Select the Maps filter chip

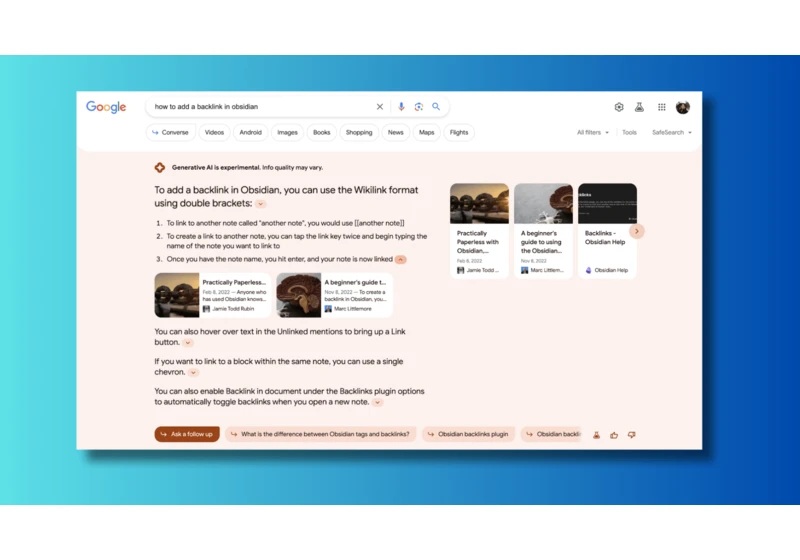click(427, 133)
